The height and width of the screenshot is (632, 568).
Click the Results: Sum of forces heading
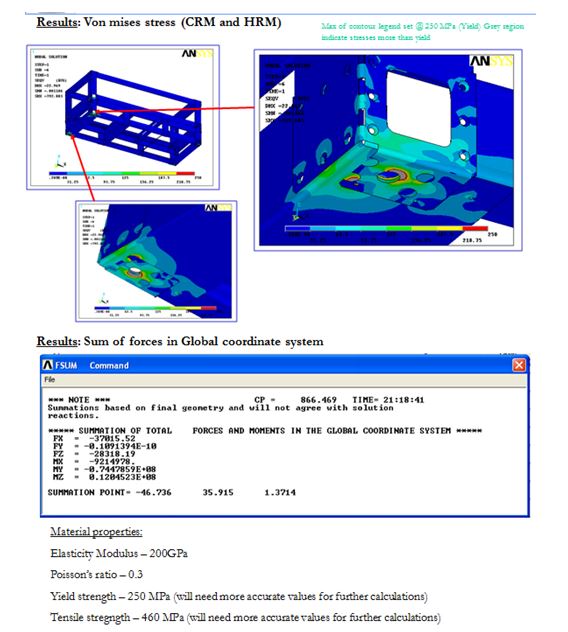tap(180, 341)
